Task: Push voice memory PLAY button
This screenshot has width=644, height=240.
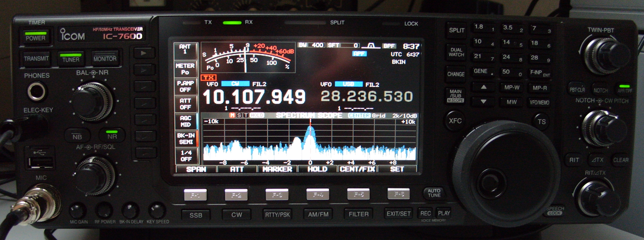Action: [x=444, y=213]
